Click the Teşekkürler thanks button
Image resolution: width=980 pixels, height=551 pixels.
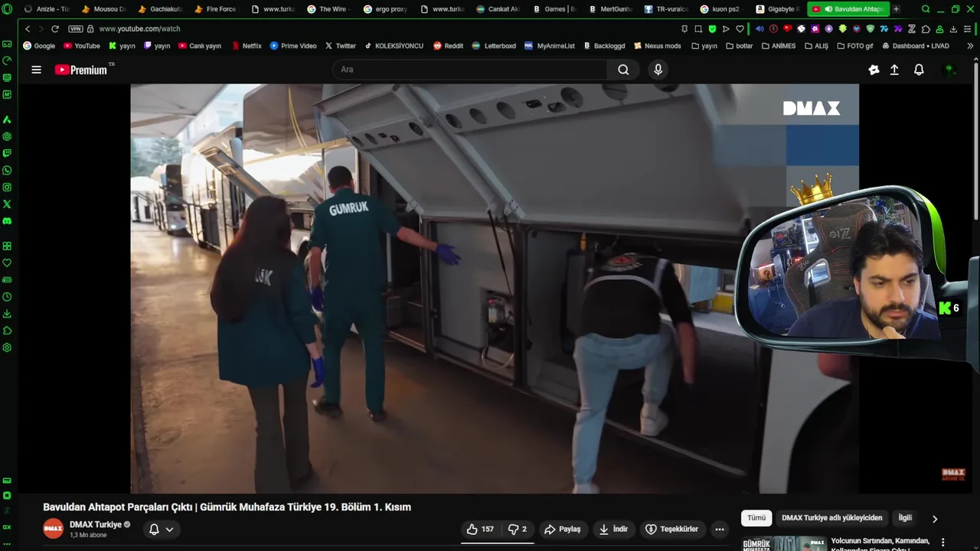[671, 529]
